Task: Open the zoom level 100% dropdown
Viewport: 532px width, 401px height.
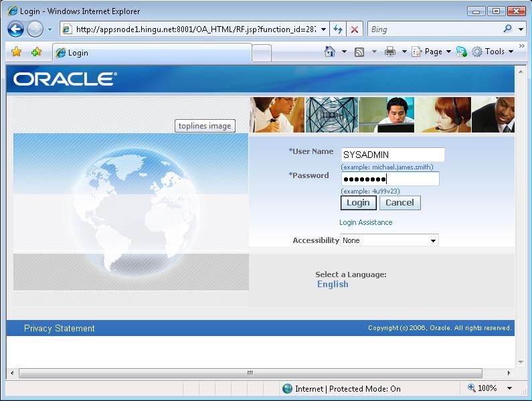Action: (x=509, y=388)
